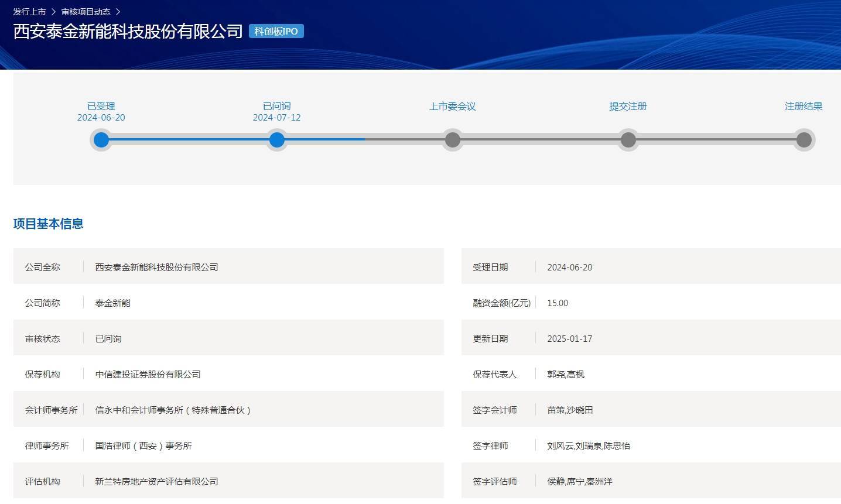Viewport: 841px width, 504px height.
Task: Click the 项目基本信息 section heading
Action: pyautogui.click(x=48, y=224)
